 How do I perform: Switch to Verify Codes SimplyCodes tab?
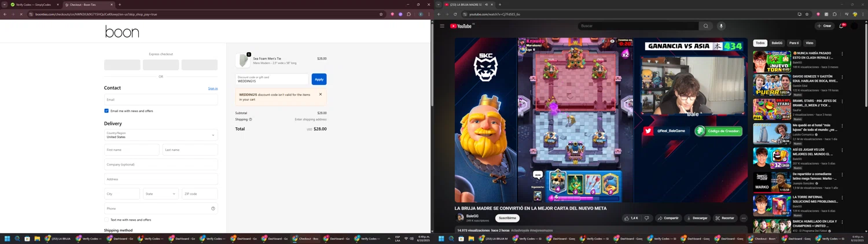coord(35,5)
